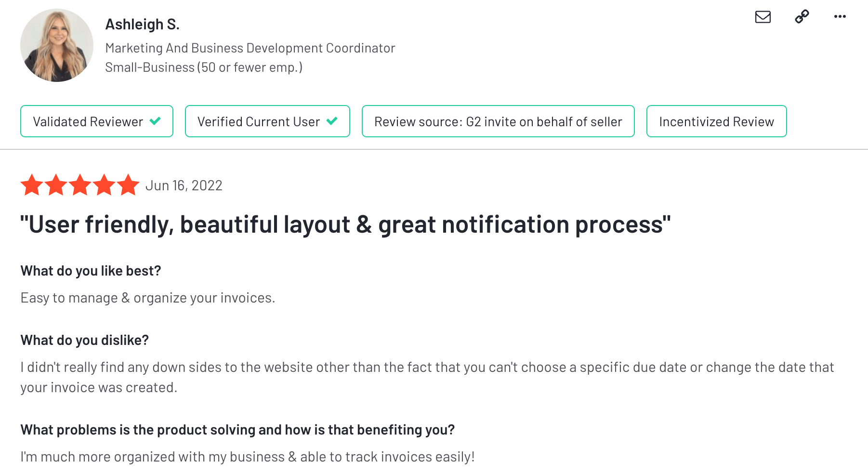Click the G2 invite review source badge
Image resolution: width=868 pixels, height=475 pixels.
pos(498,121)
